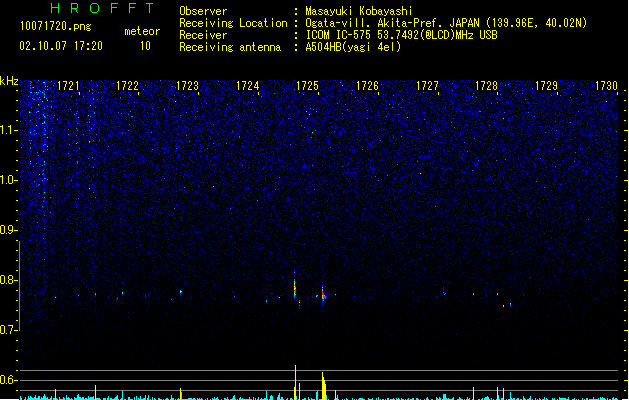Click the 1729 time marker
Screen dimensions: 629x400
[547, 86]
